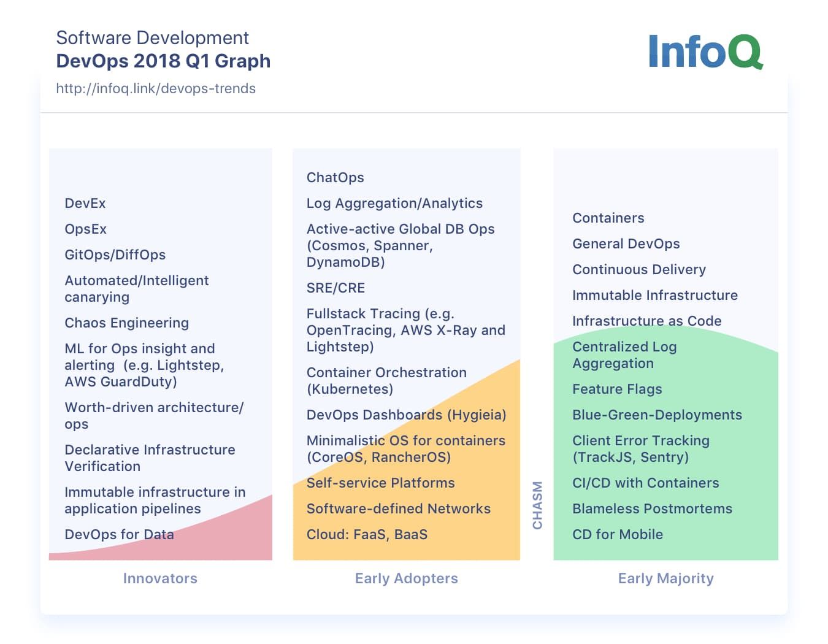
Task: Open the infoq.link/devops-trends URL
Action: coord(156,89)
